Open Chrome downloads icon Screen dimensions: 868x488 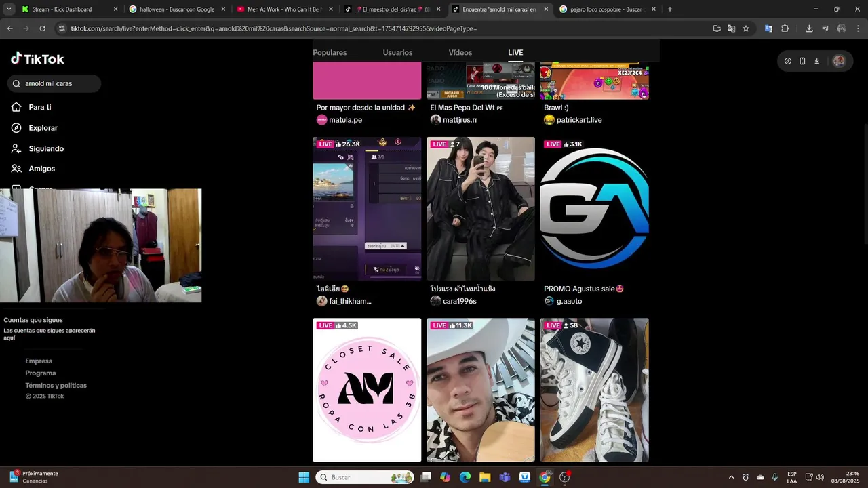(x=809, y=28)
